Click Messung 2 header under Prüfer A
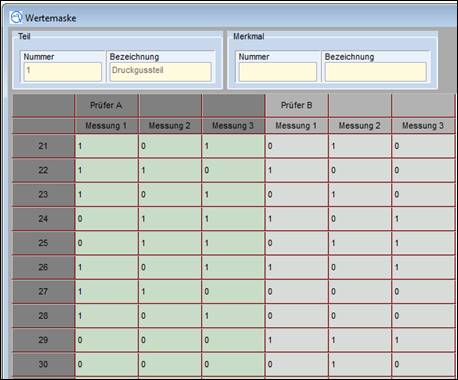Viewport: 458px width, 380px height. point(170,126)
